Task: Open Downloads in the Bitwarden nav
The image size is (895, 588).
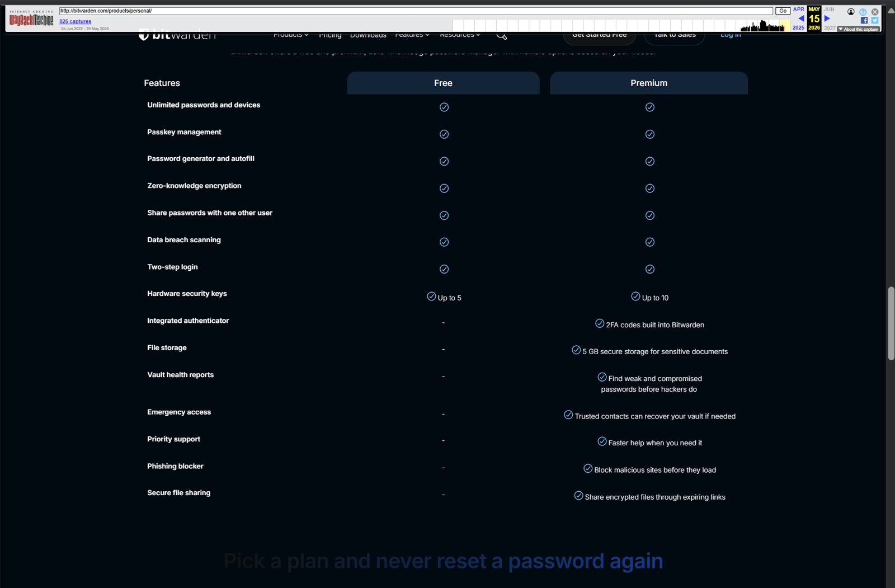Action: (368, 35)
